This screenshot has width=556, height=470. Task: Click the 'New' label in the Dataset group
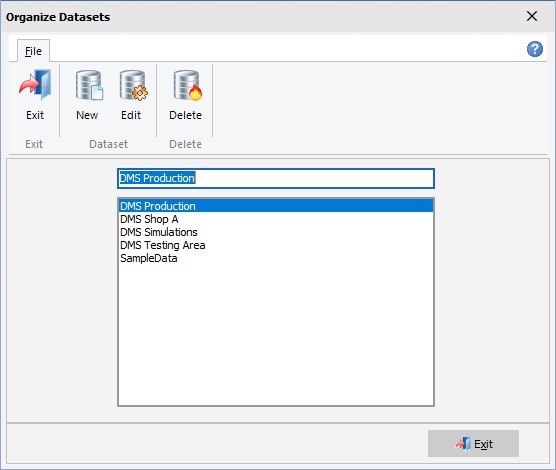point(87,115)
